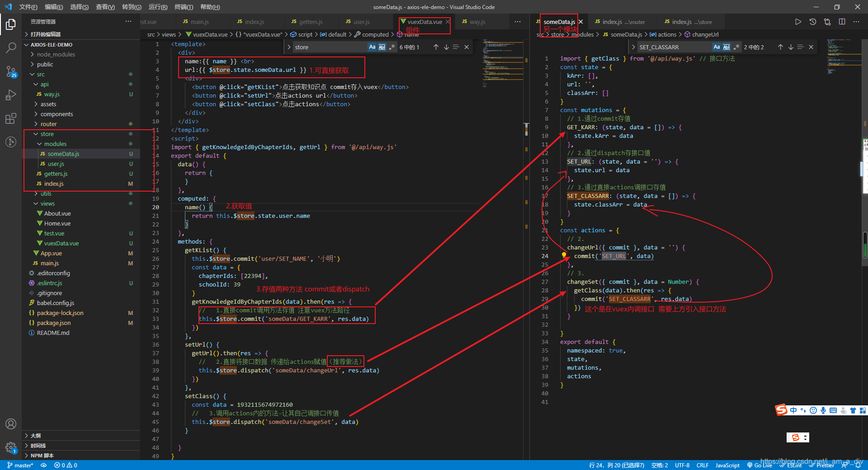This screenshot has width=868, height=470.
Task: Click master branch indicator in status bar
Action: (x=20, y=465)
